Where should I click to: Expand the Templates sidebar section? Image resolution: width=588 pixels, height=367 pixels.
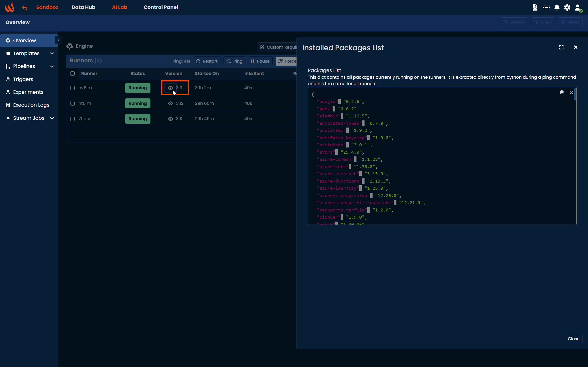(52, 53)
